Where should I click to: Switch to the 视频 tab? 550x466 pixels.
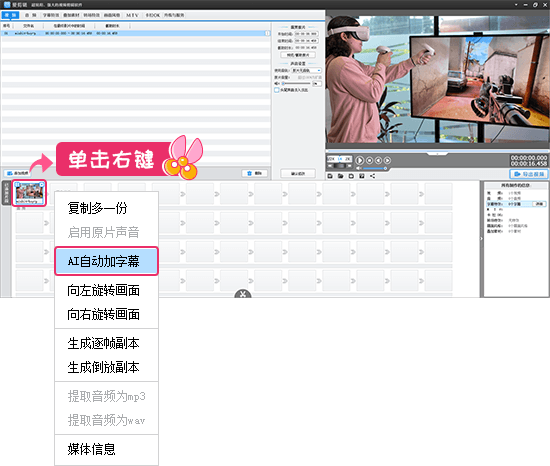(x=11, y=15)
